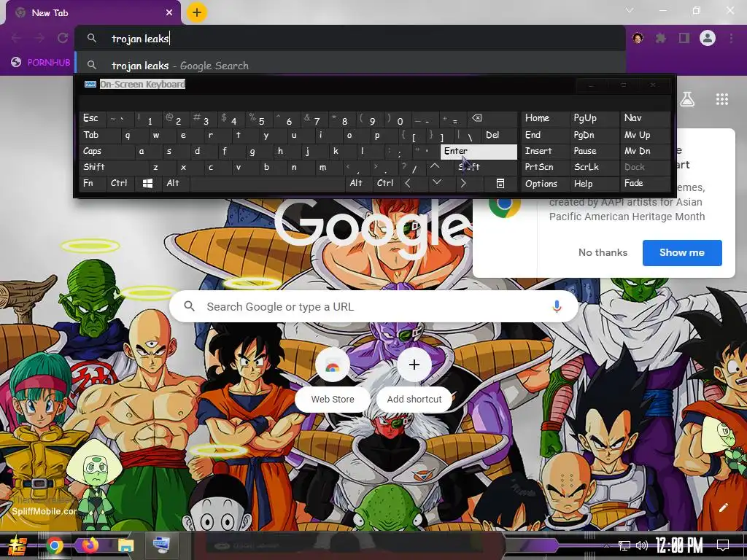This screenshot has height=560, width=747.
Task: Toggle the browser side panel
Action: point(684,38)
